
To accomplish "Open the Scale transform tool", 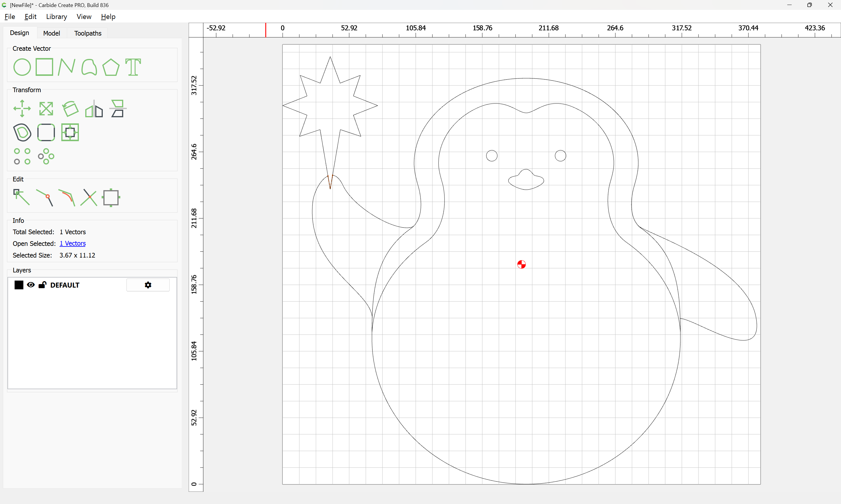I will pos(46,109).
